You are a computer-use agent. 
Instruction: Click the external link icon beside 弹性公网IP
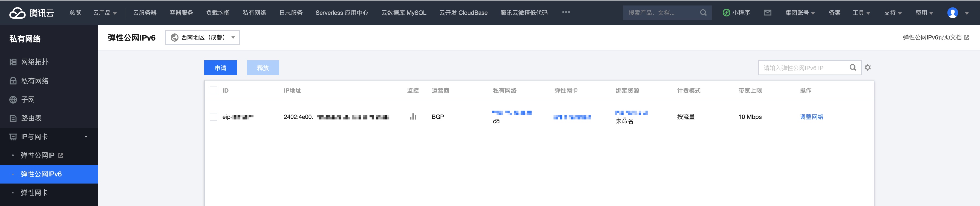[x=61, y=155]
